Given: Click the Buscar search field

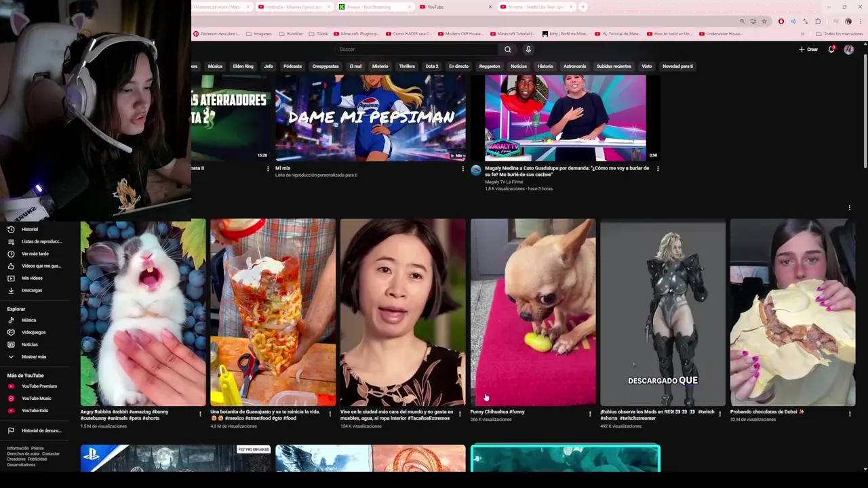Looking at the screenshot, I should 417,49.
